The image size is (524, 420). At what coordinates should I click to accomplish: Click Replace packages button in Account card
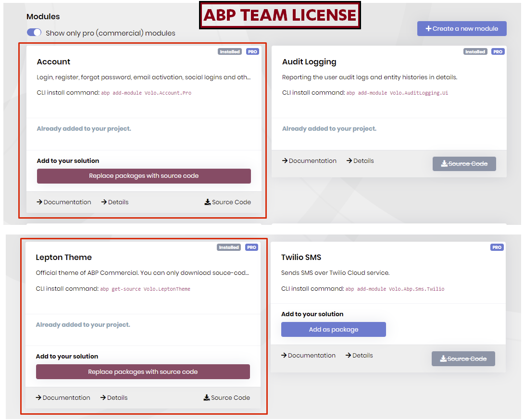[144, 176]
